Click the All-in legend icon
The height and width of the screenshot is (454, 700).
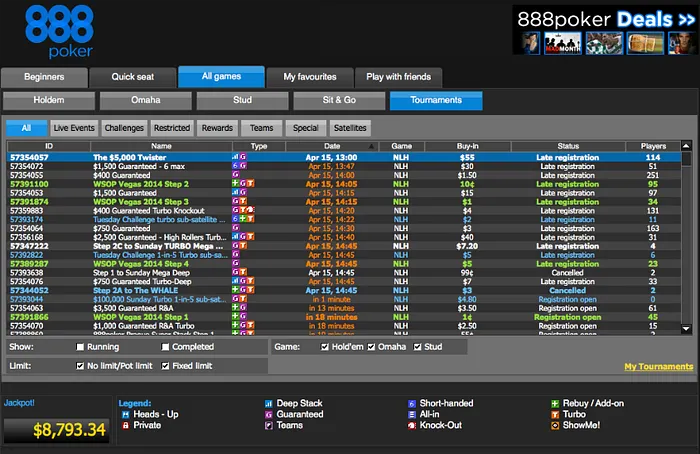tap(412, 415)
